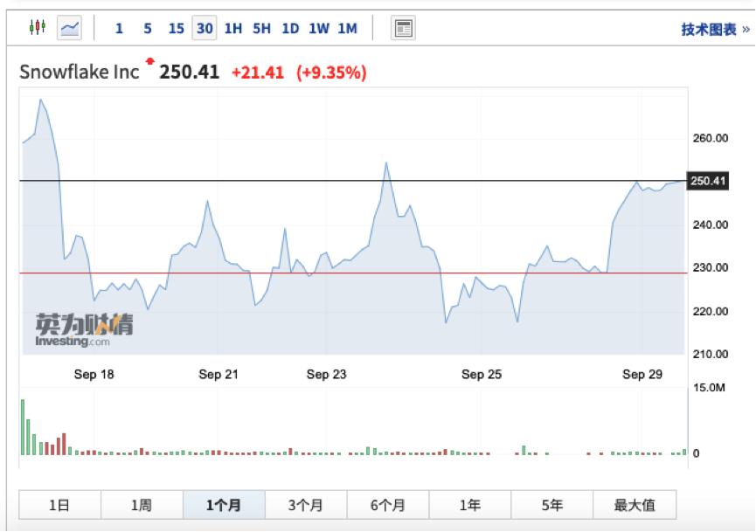Click the 250.41 current price text

pyautogui.click(x=189, y=73)
